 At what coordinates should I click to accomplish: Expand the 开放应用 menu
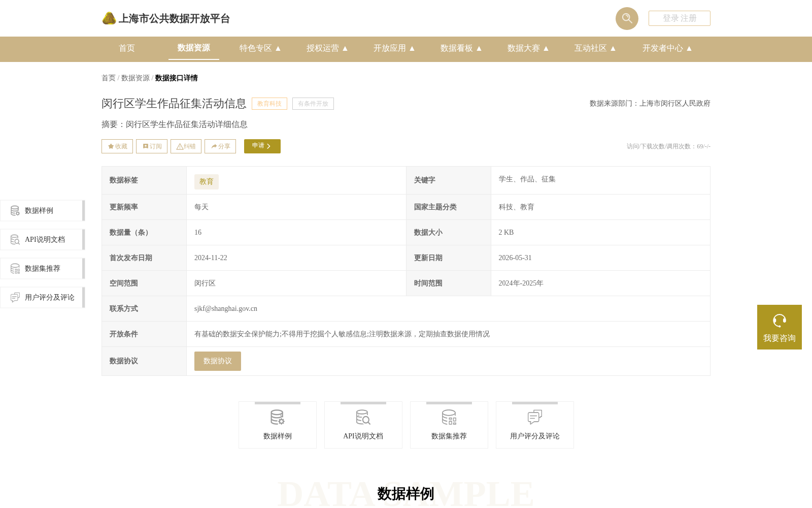pos(394,48)
